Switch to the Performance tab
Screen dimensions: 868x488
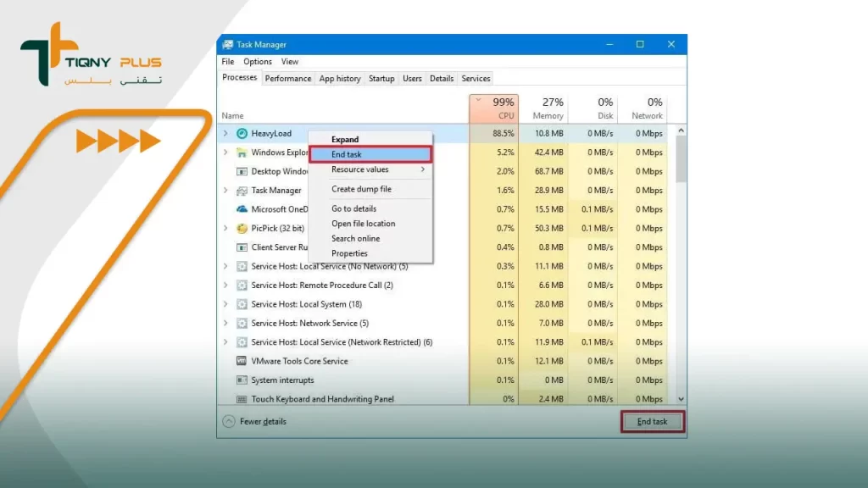[288, 79]
